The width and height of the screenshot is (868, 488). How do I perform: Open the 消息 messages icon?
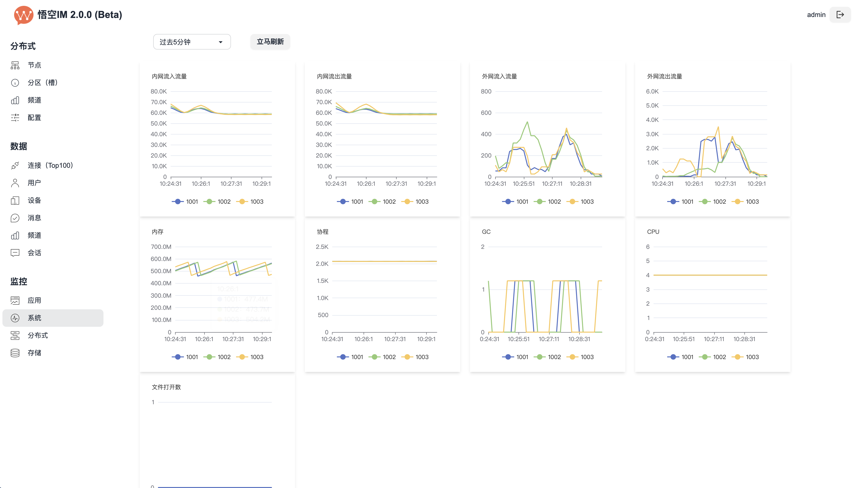point(15,218)
